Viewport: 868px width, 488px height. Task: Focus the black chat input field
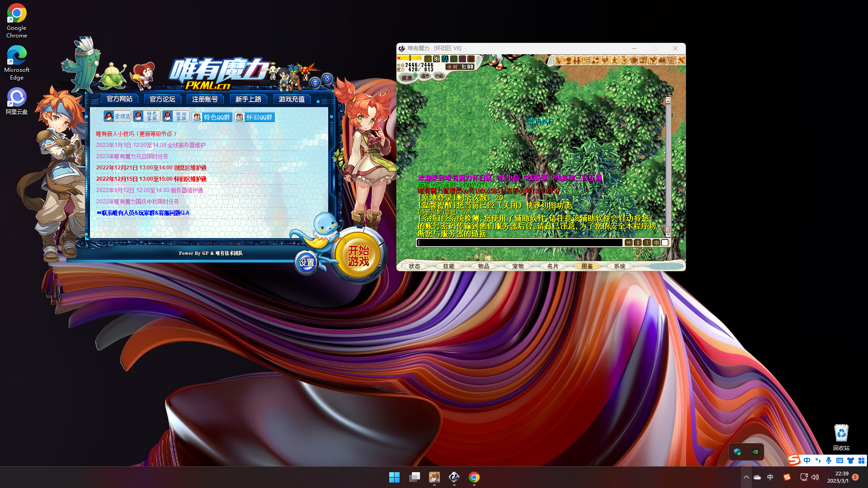pyautogui.click(x=519, y=243)
